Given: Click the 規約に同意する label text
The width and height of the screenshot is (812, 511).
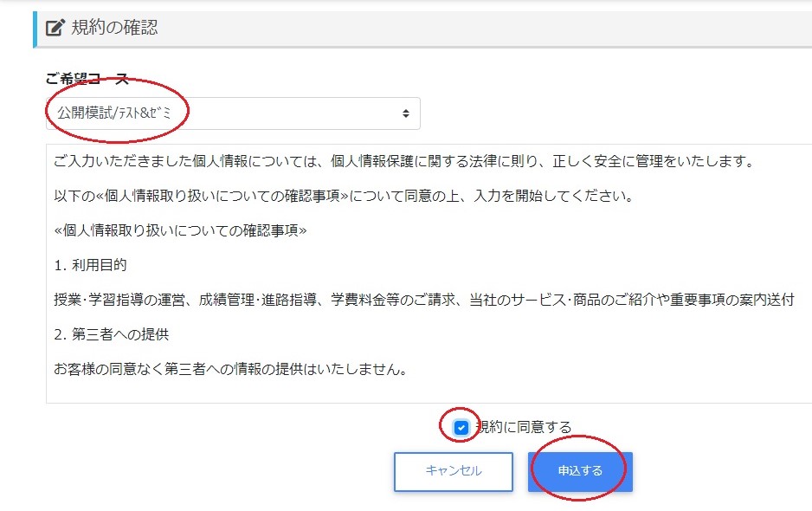Looking at the screenshot, I should [x=525, y=427].
